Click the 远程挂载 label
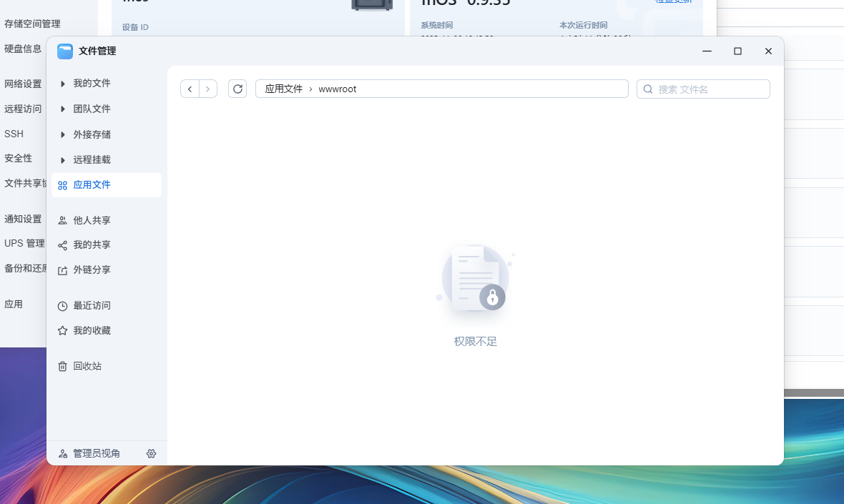844x504 pixels. point(92,159)
